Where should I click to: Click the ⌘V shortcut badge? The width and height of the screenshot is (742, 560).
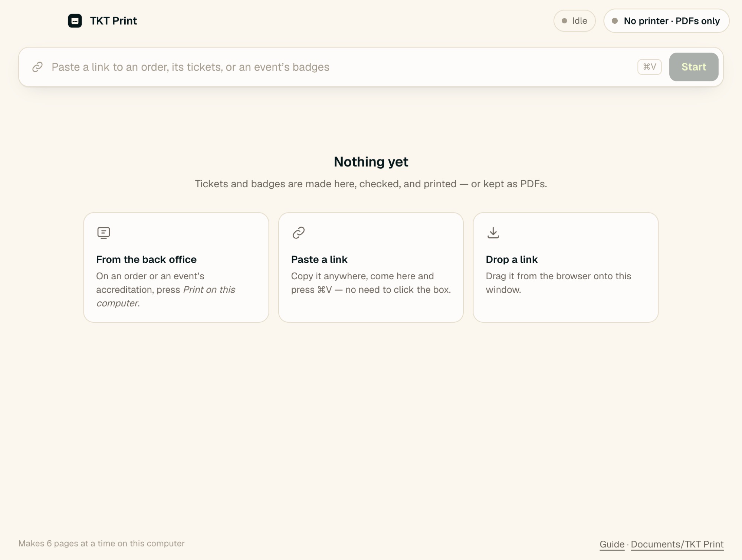pyautogui.click(x=649, y=67)
